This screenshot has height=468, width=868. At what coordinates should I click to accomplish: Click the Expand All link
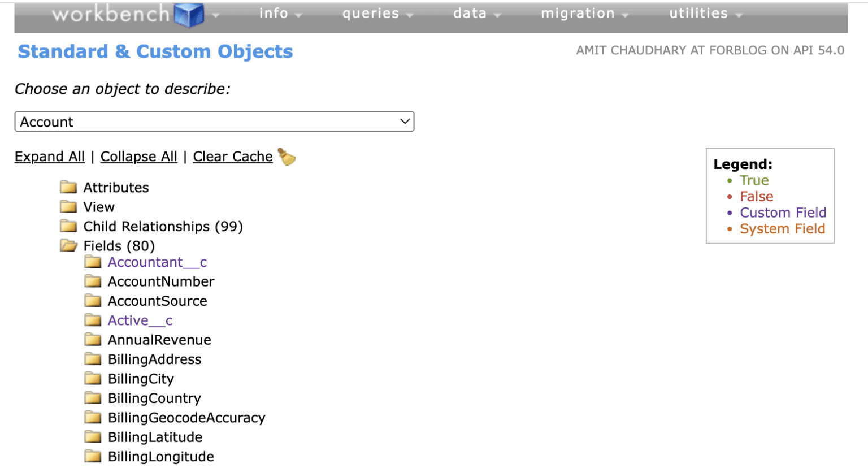(x=50, y=157)
